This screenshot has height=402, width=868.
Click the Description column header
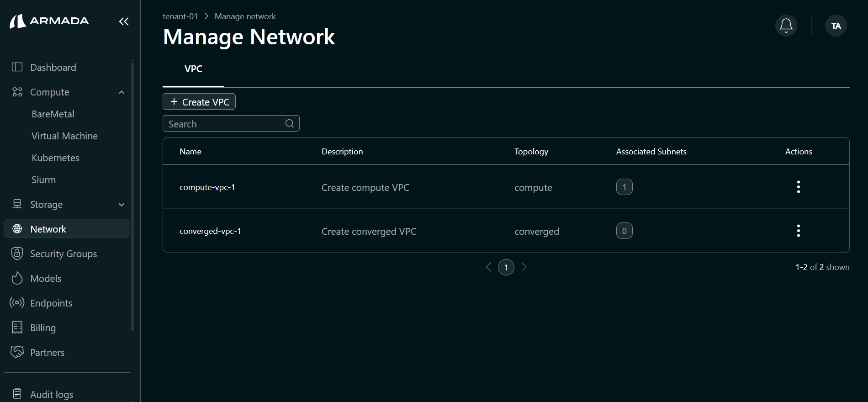pyautogui.click(x=342, y=152)
